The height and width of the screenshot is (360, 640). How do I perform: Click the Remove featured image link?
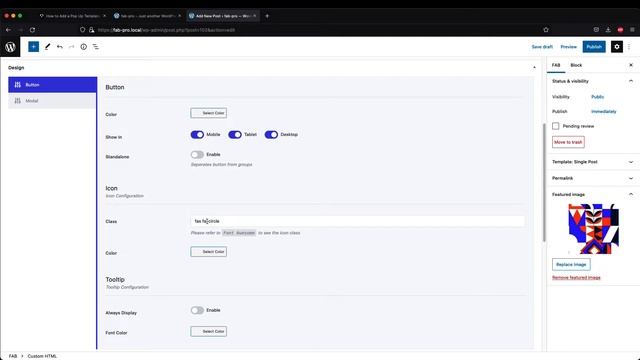point(576,278)
